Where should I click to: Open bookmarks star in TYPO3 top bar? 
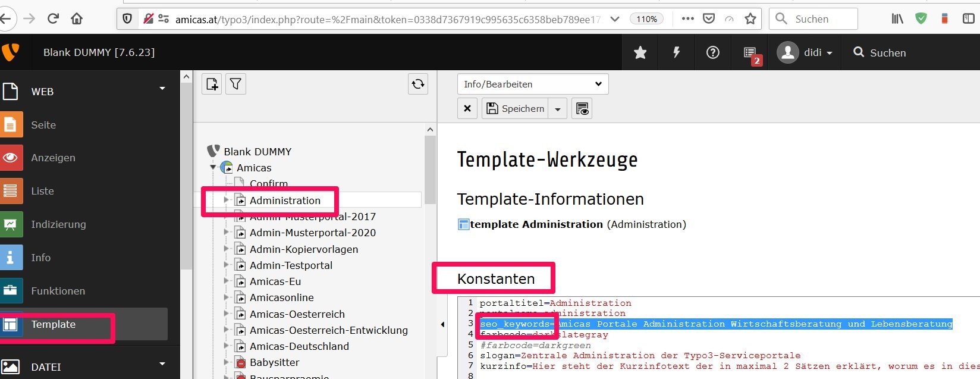click(640, 53)
